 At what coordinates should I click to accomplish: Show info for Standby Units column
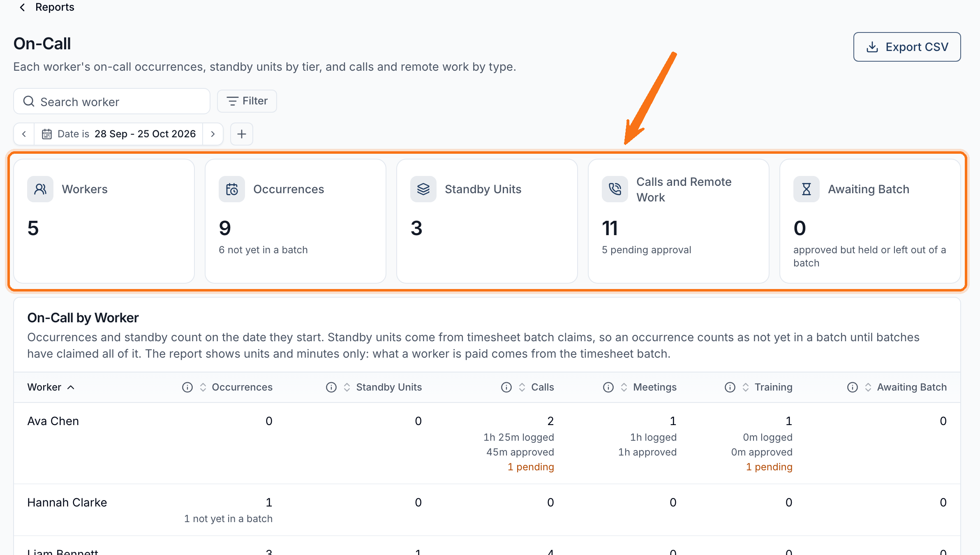point(331,387)
